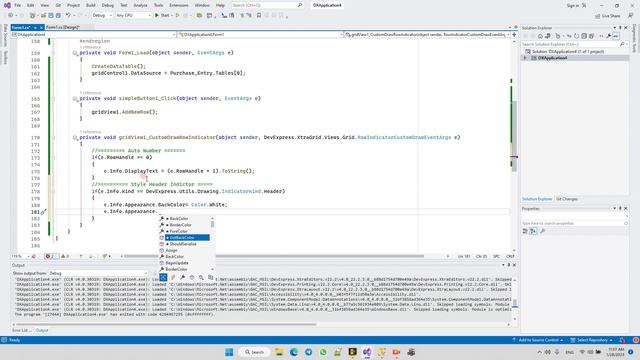Click the Start debugging button
The width and height of the screenshot is (640, 360).
pyautogui.click(x=162, y=16)
